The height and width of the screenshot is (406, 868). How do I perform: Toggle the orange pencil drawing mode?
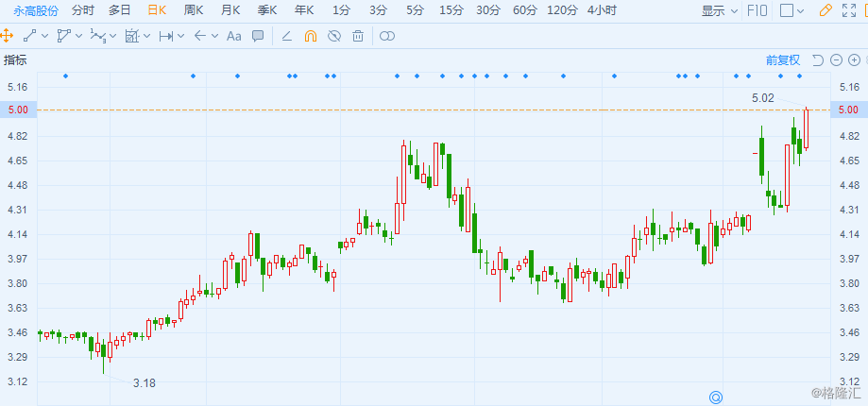[x=825, y=10]
